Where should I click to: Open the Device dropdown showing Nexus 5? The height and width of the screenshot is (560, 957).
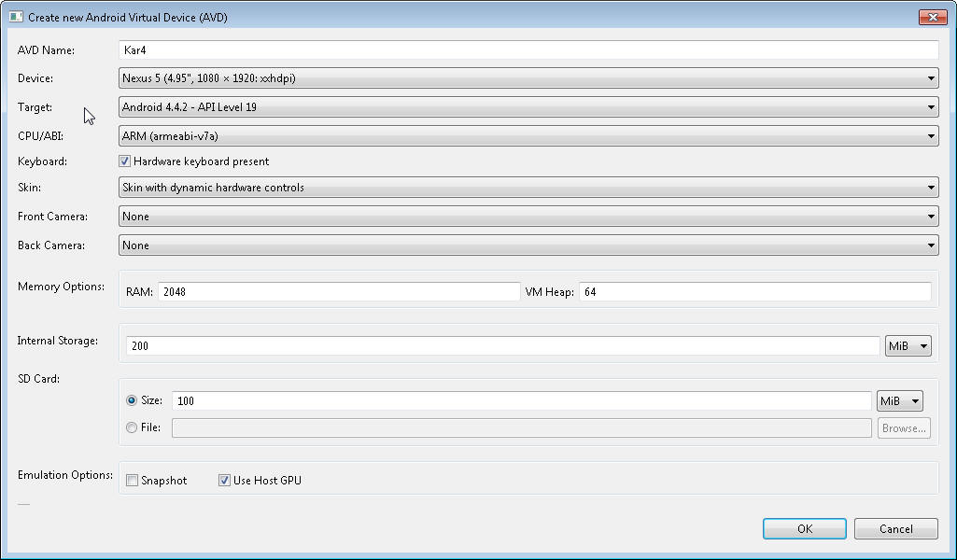pyautogui.click(x=528, y=78)
